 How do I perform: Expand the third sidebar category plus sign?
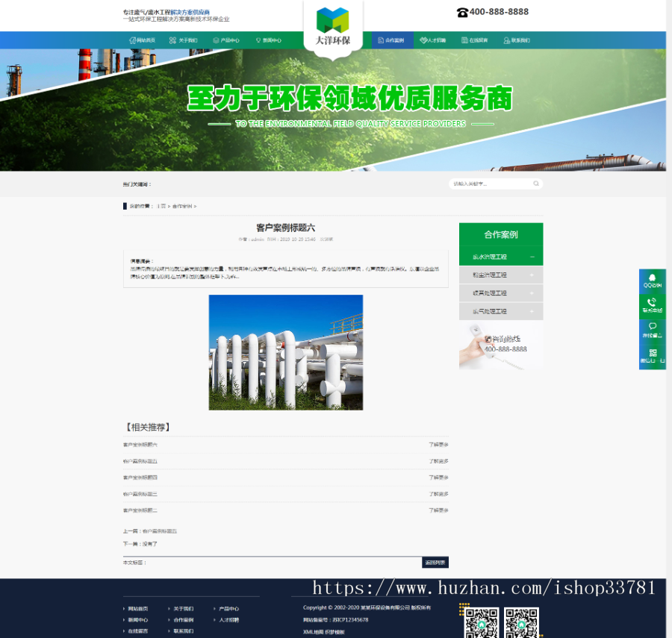click(x=532, y=293)
